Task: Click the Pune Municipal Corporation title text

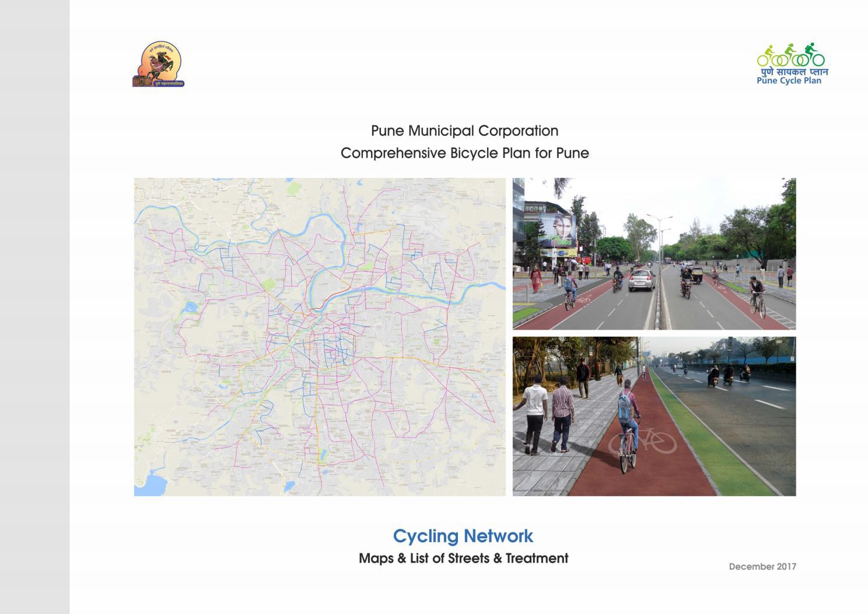Action: click(x=465, y=131)
